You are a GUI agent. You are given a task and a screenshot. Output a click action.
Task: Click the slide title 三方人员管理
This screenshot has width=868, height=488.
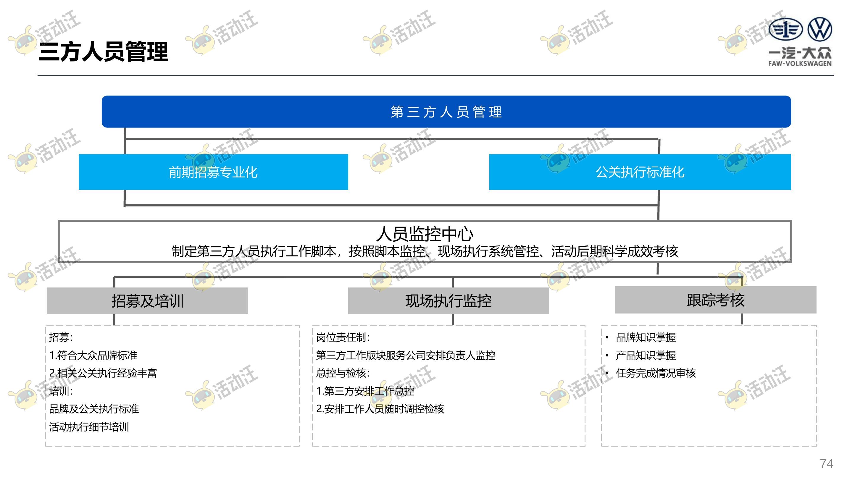coord(104,51)
